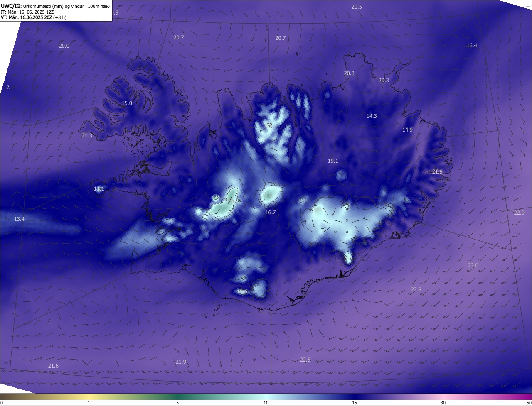Click the 21.6 value on the map

53,366
